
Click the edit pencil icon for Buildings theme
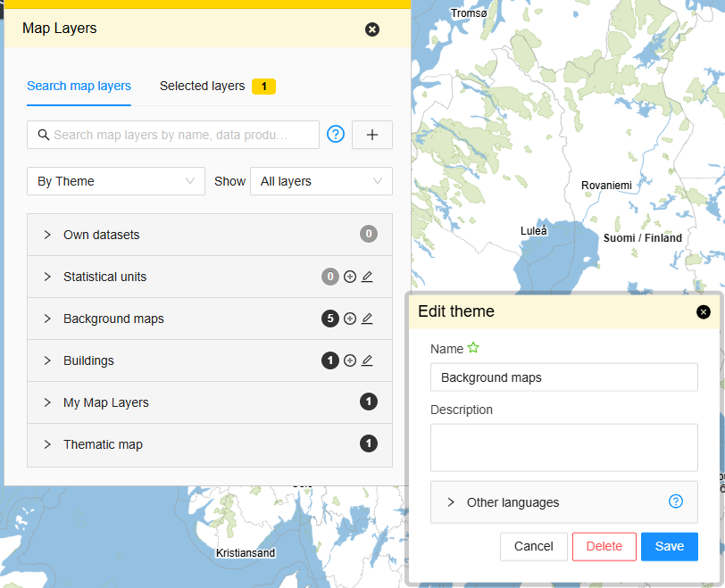pyautogui.click(x=367, y=360)
